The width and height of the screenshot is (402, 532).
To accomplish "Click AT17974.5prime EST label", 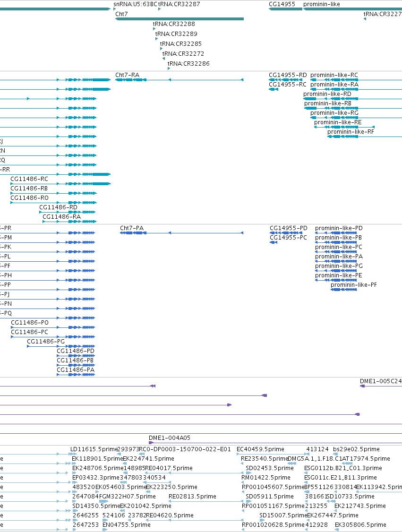I will 366,459.
